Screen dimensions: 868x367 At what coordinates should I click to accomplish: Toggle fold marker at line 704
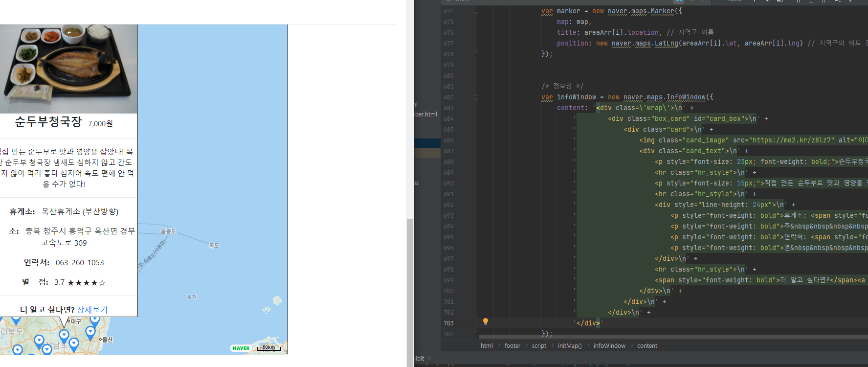(x=476, y=334)
